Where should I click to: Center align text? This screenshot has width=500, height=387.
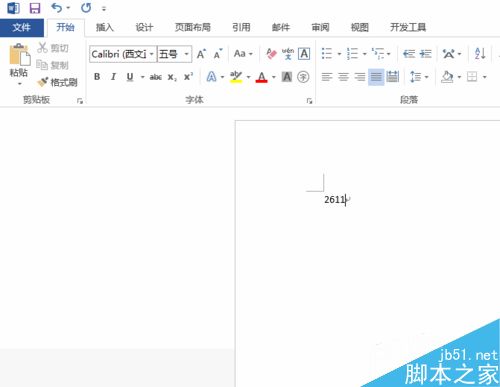pyautogui.click(x=343, y=77)
